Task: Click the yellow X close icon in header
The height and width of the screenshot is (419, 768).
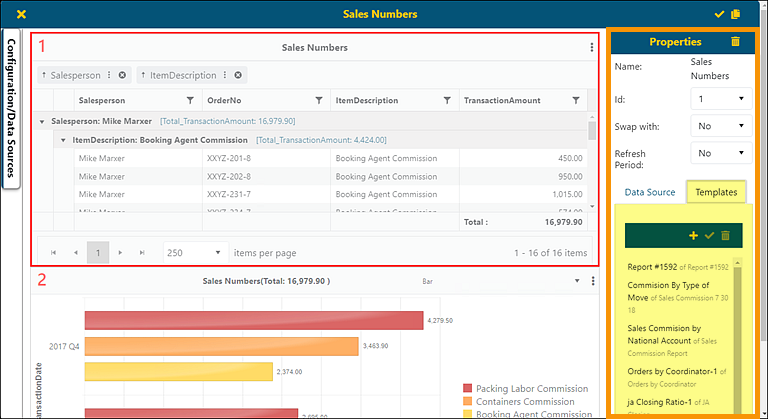Action: [x=22, y=14]
